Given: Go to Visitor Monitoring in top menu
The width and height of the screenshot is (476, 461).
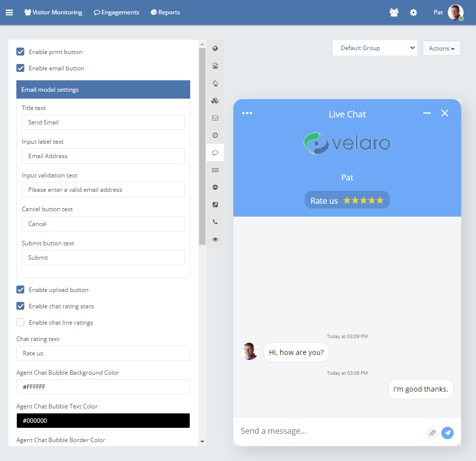Looking at the screenshot, I should coord(53,12).
